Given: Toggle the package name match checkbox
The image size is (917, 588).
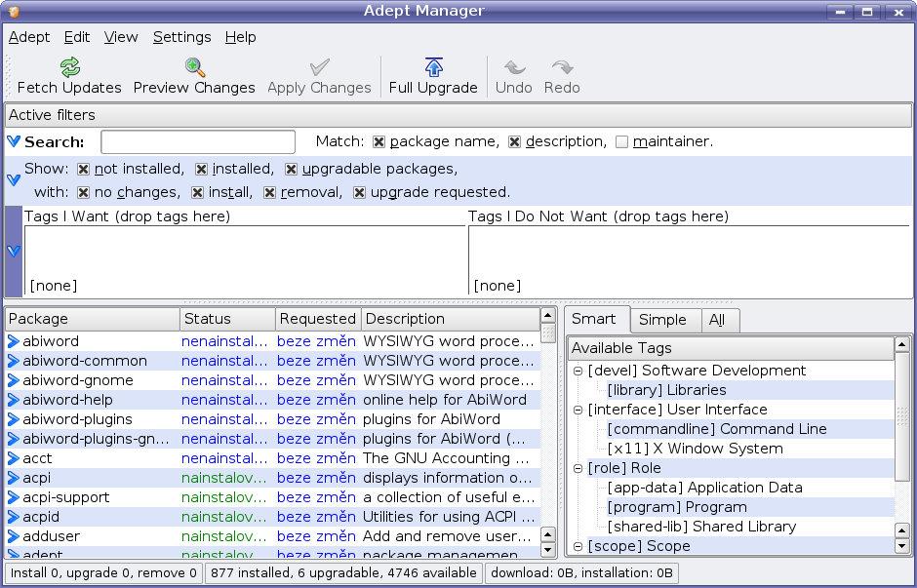Looking at the screenshot, I should 379,142.
